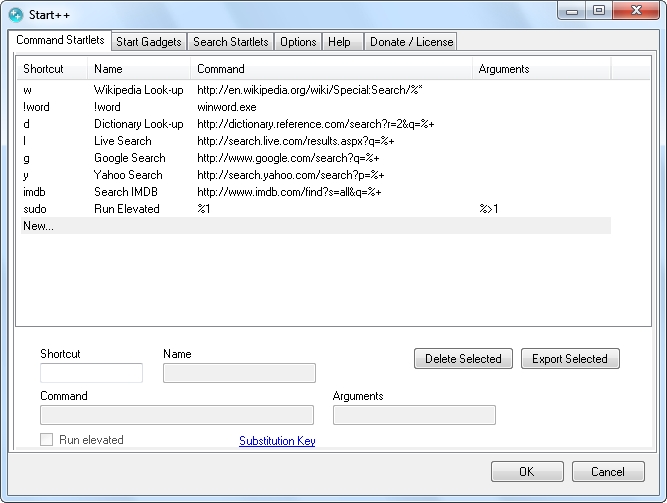Open the Help tab
This screenshot has width=667, height=503.
pos(339,41)
